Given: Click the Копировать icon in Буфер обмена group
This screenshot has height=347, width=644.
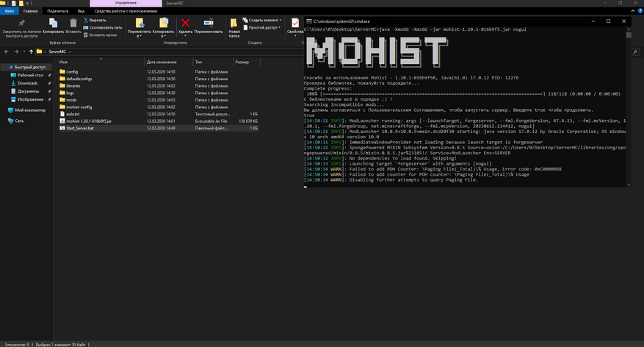Looking at the screenshot, I should pyautogui.click(x=53, y=23).
